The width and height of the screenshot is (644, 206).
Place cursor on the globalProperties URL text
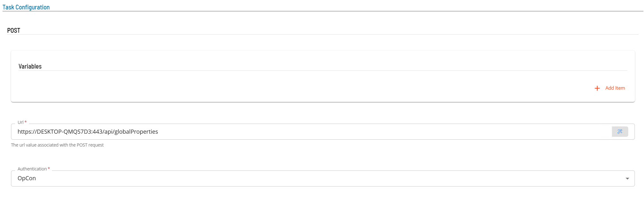(x=136, y=131)
